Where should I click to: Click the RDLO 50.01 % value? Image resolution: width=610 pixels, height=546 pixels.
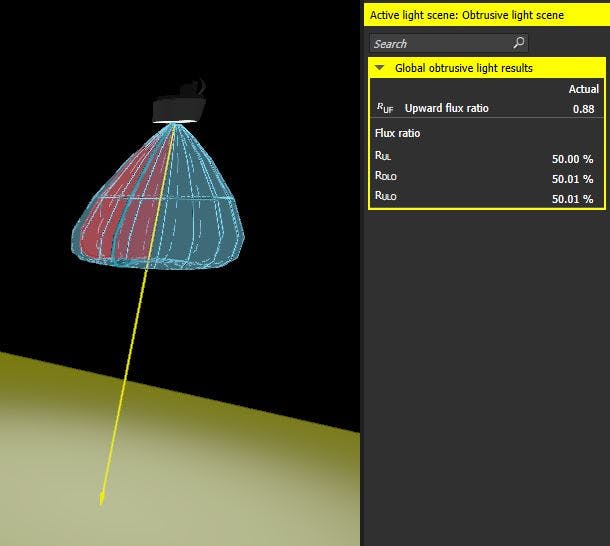click(572, 179)
